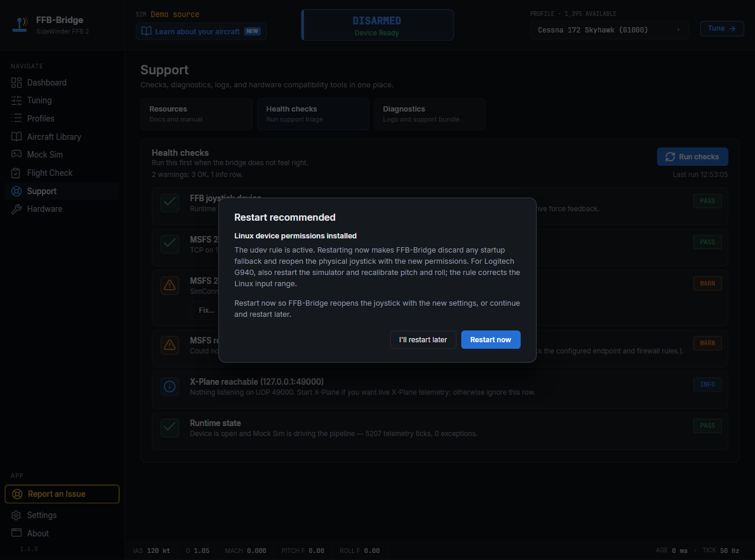755x560 pixels.
Task: Click the FFB-Bridge joystick logo icon
Action: [19, 25]
